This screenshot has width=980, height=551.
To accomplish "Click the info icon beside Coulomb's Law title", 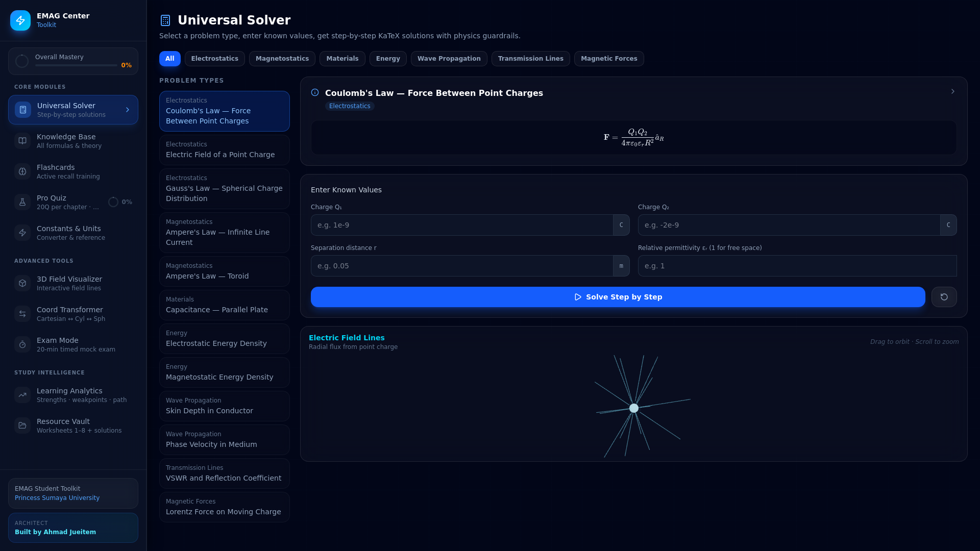I will 315,92.
